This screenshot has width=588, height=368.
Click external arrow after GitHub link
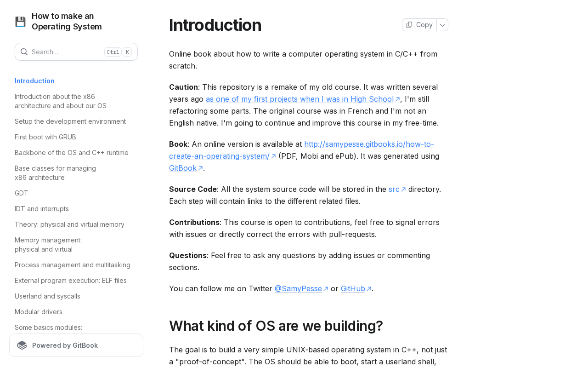click(369, 289)
